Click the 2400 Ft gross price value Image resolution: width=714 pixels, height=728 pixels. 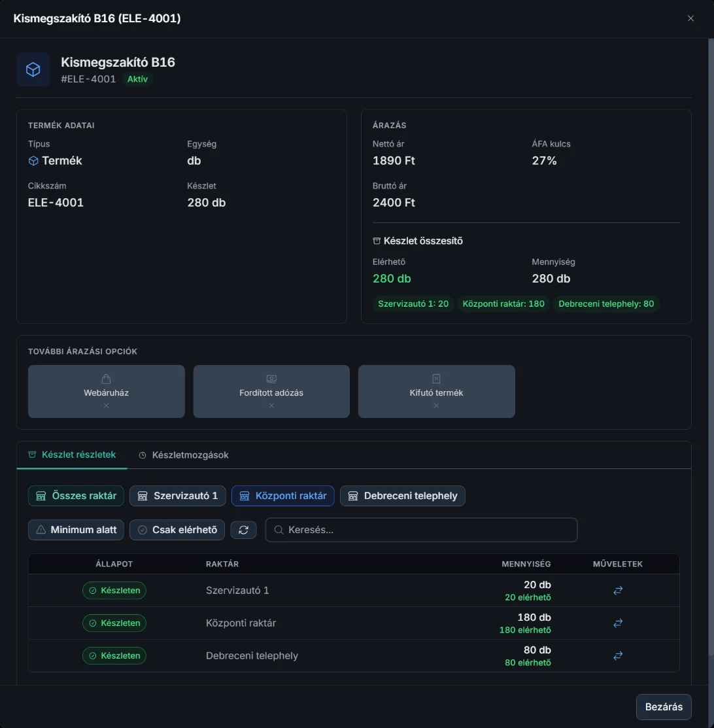click(x=394, y=202)
